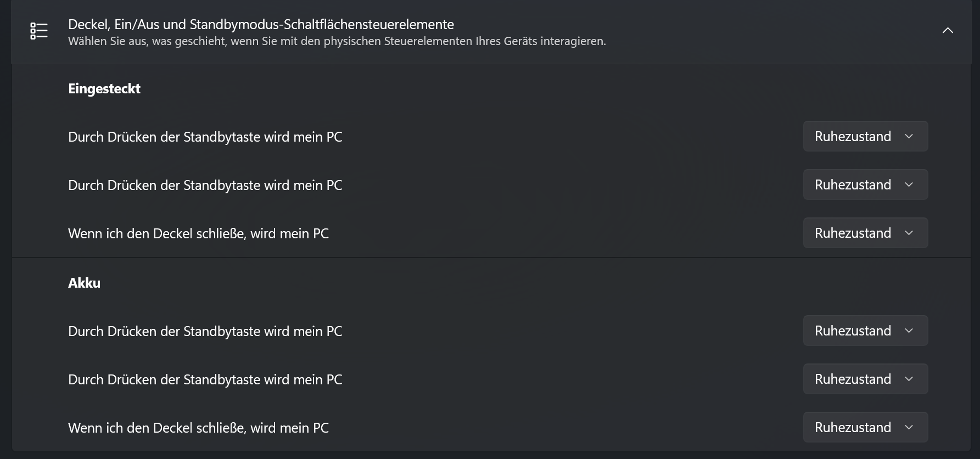Open the second Standbytaste dropdown under Akku
The width and height of the screenshot is (980, 459).
tap(865, 379)
